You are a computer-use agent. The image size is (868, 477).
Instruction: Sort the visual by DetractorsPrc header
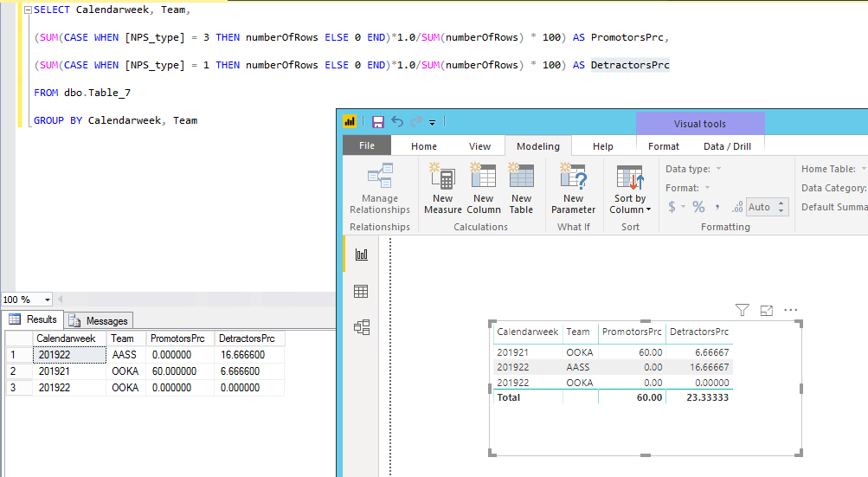tap(699, 332)
